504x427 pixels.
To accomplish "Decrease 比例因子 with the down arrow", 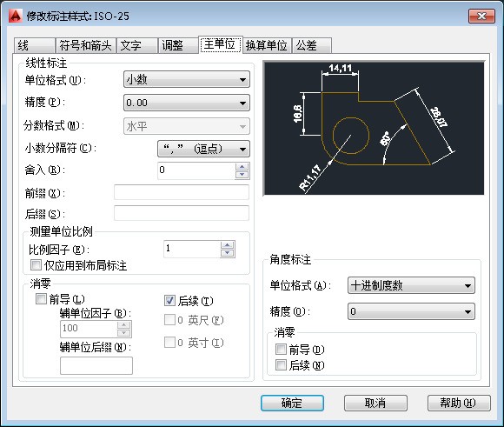I will pos(228,253).
